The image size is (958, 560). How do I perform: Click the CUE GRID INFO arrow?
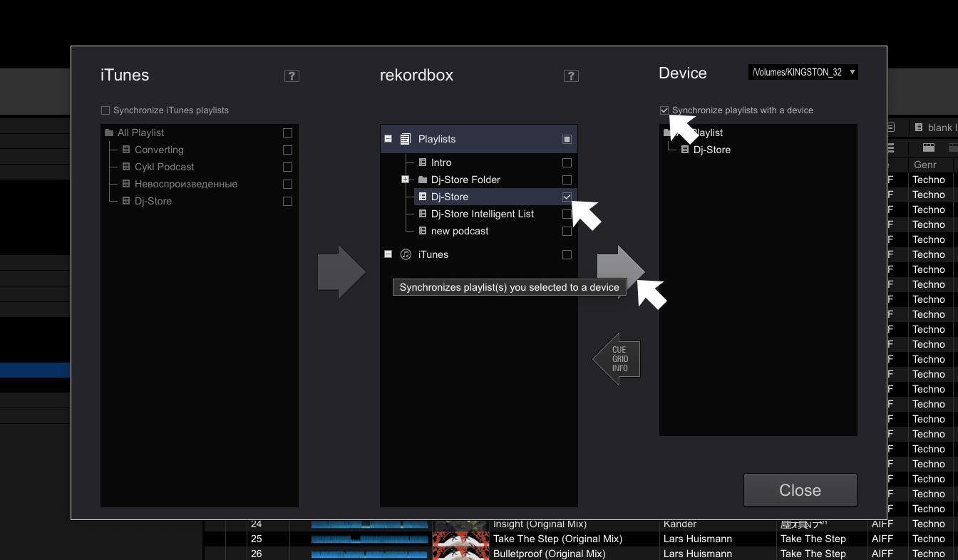click(617, 359)
